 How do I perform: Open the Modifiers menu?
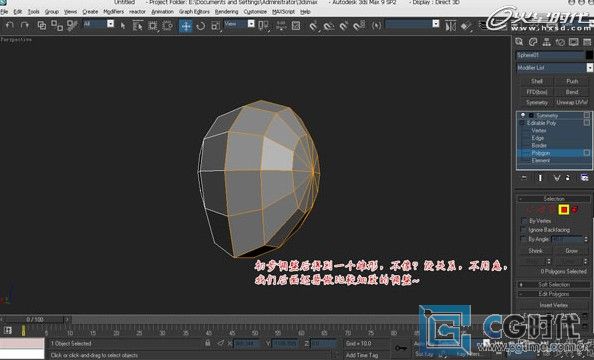[x=113, y=12]
